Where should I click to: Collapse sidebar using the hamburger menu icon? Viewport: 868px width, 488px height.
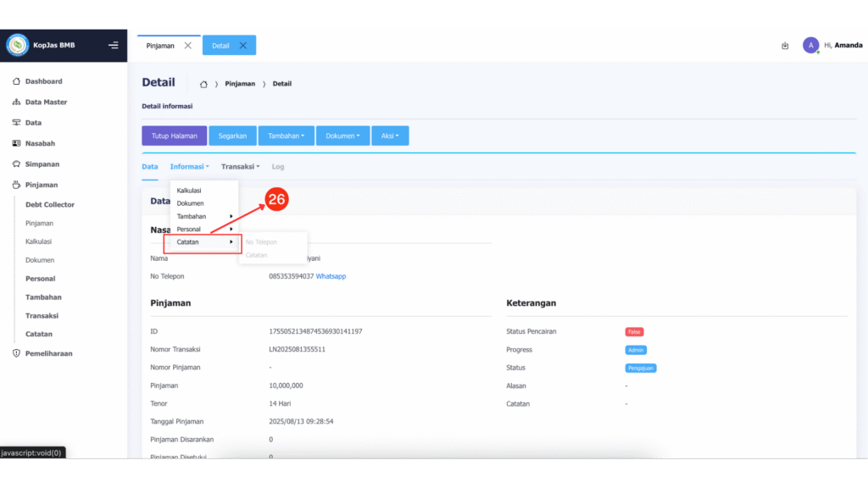114,46
